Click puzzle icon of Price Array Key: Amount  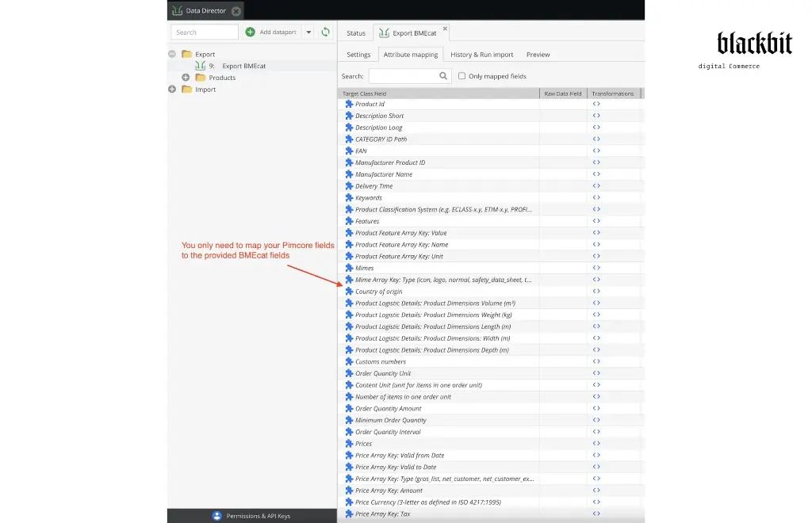[349, 491]
